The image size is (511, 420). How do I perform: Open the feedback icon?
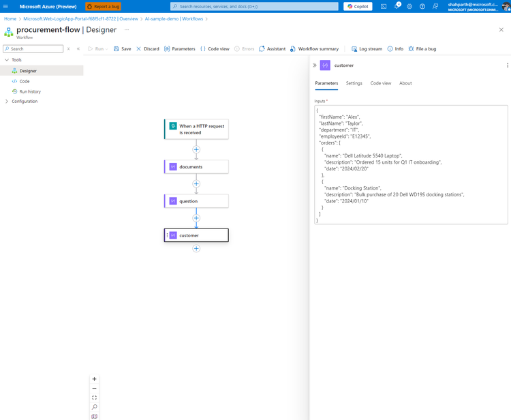pos(435,7)
